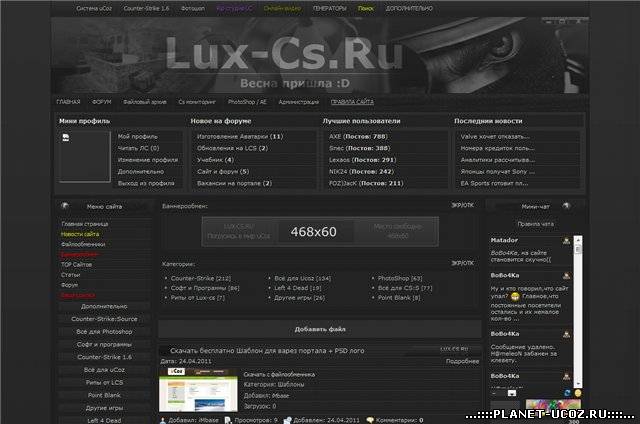The height and width of the screenshot is (424, 640).
Task: Open Новости сайта in the site menu
Action: (x=80, y=234)
